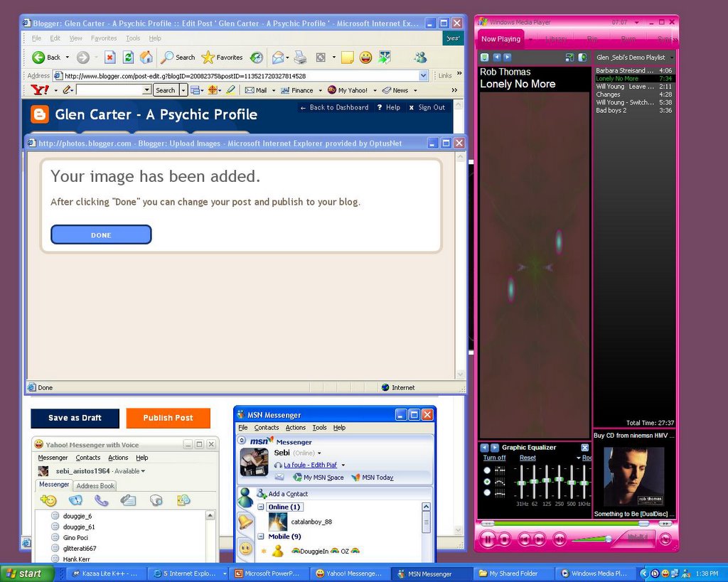Image resolution: width=728 pixels, height=582 pixels.
Task: Click the send file paperclip icon in Yahoo! Messenger
Action: click(128, 500)
